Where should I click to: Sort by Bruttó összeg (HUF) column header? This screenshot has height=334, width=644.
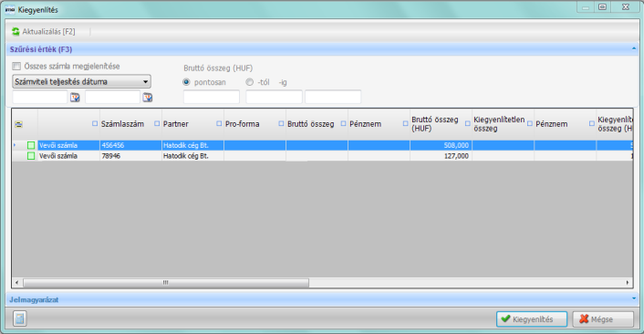pyautogui.click(x=434, y=124)
